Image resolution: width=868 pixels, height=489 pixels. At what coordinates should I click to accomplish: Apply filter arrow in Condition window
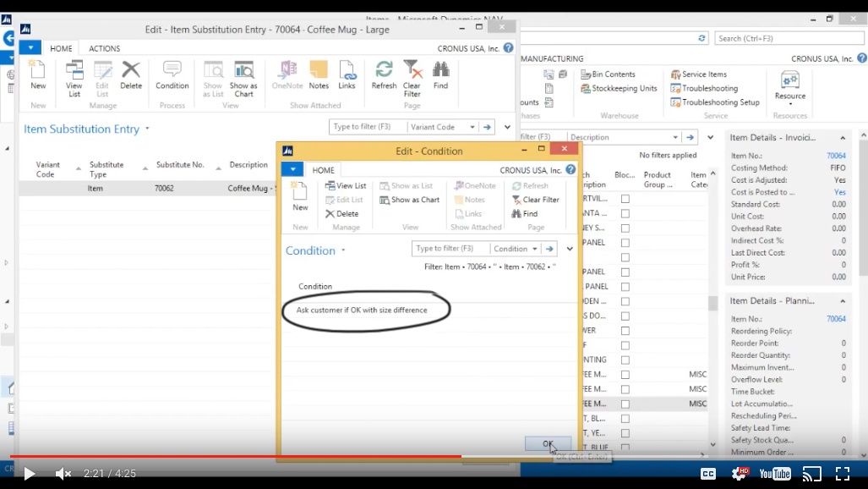pyautogui.click(x=549, y=249)
